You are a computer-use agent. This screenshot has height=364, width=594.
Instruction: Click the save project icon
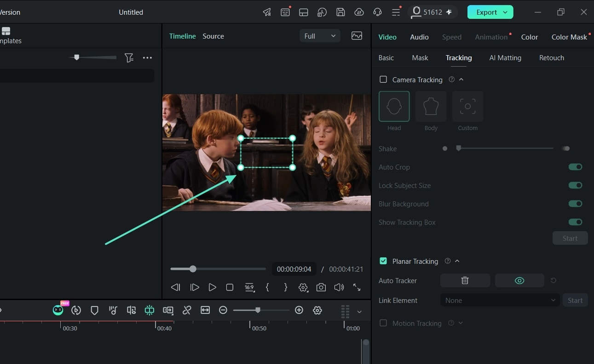pos(340,12)
